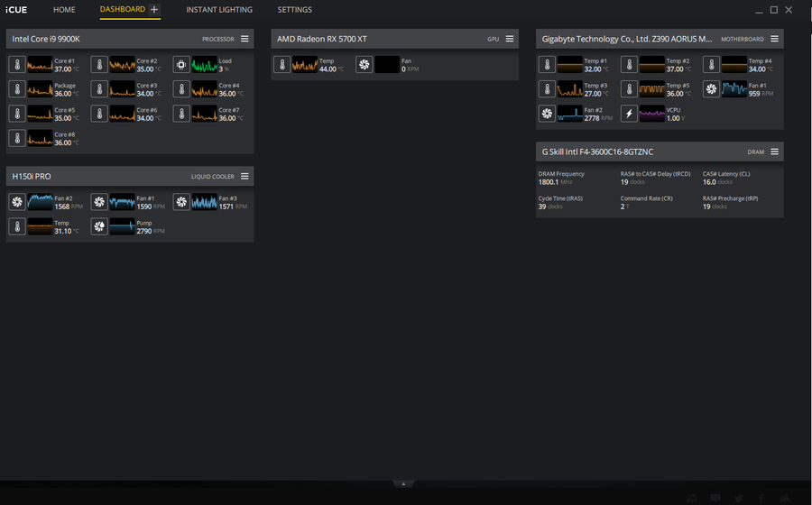Click the Pump 2790 RPM reading
812x505 pixels.
click(151, 231)
